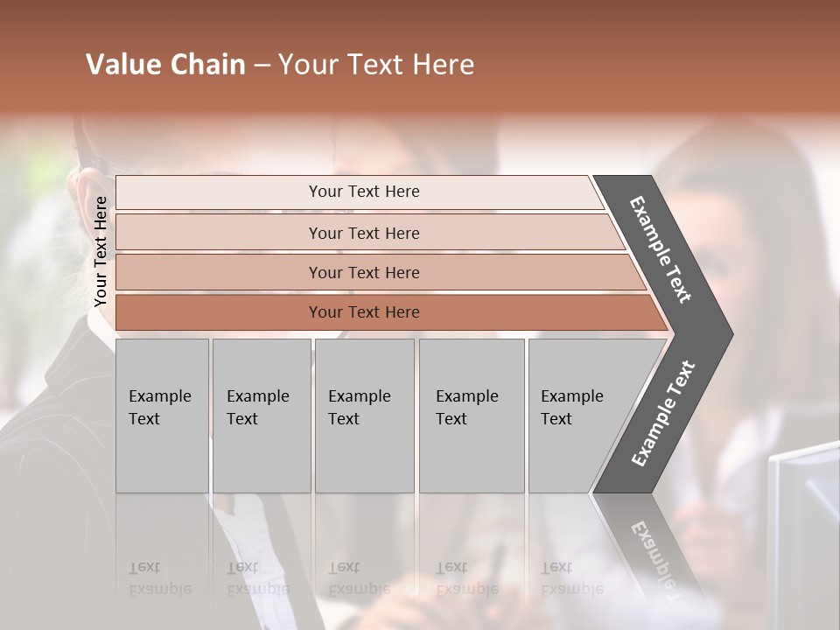Click the fourth gray "Example Text" box

[x=472, y=416]
